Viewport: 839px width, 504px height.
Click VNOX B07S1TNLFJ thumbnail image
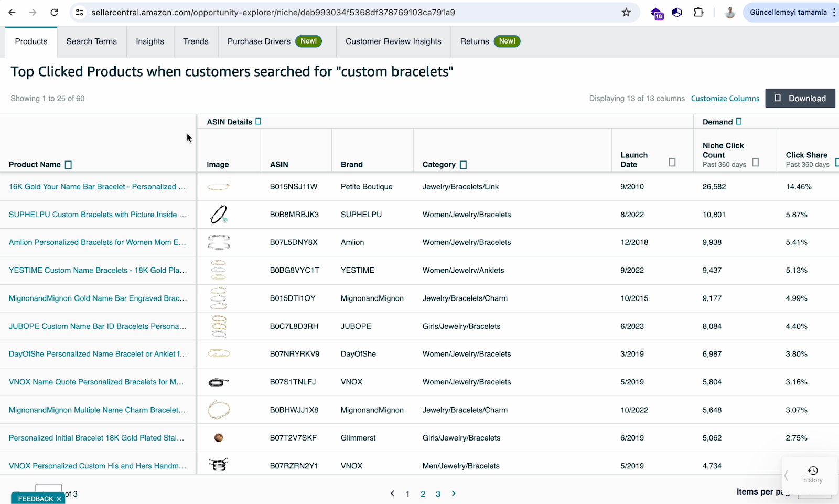219,382
